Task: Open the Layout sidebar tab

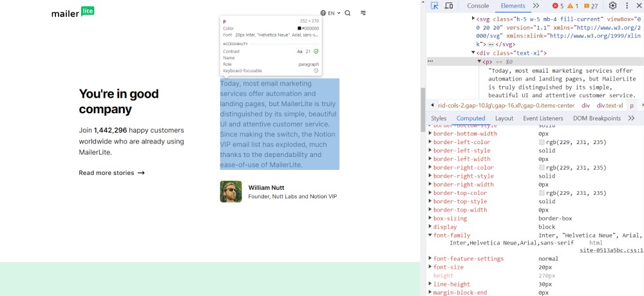Action: (504, 118)
